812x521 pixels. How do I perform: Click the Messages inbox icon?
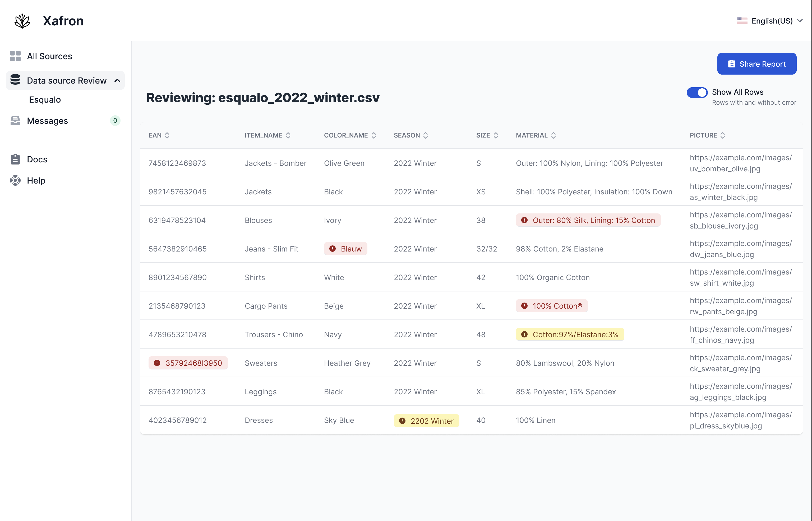15,121
